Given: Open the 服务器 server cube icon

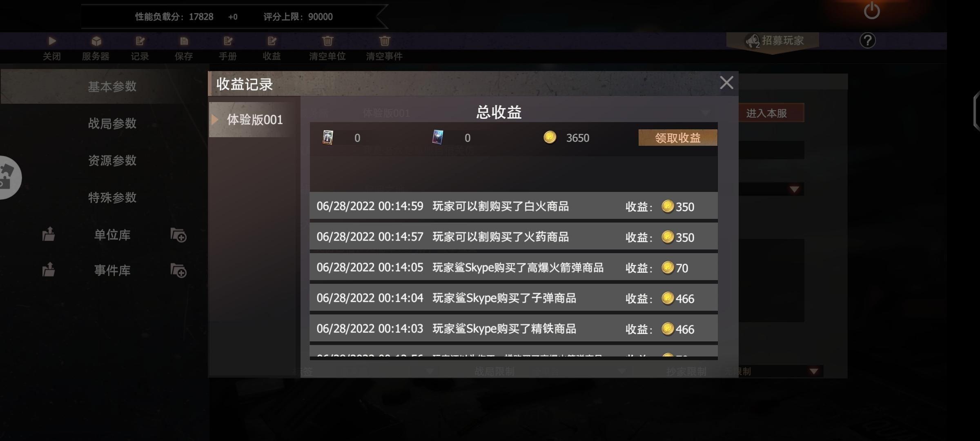Looking at the screenshot, I should click(x=96, y=41).
